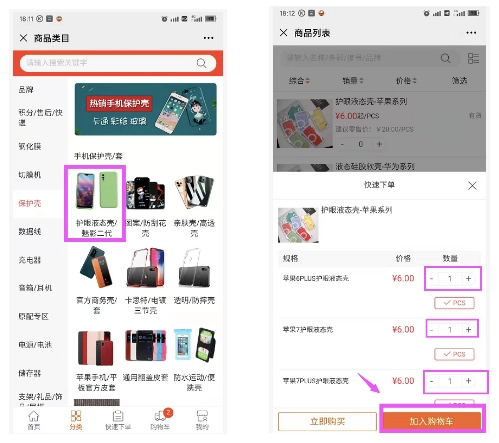499x443 pixels.
Task: Open the 快速下单 quick order icon
Action: coord(118,420)
